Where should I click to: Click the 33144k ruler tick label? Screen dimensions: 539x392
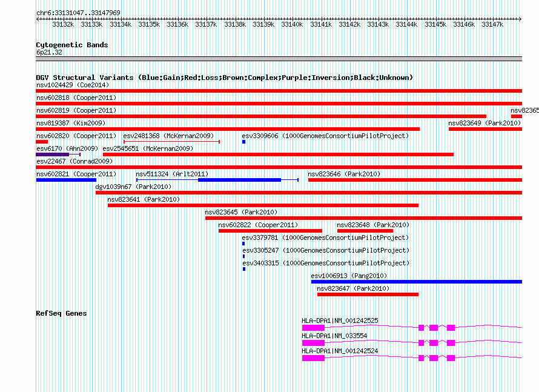406,24
